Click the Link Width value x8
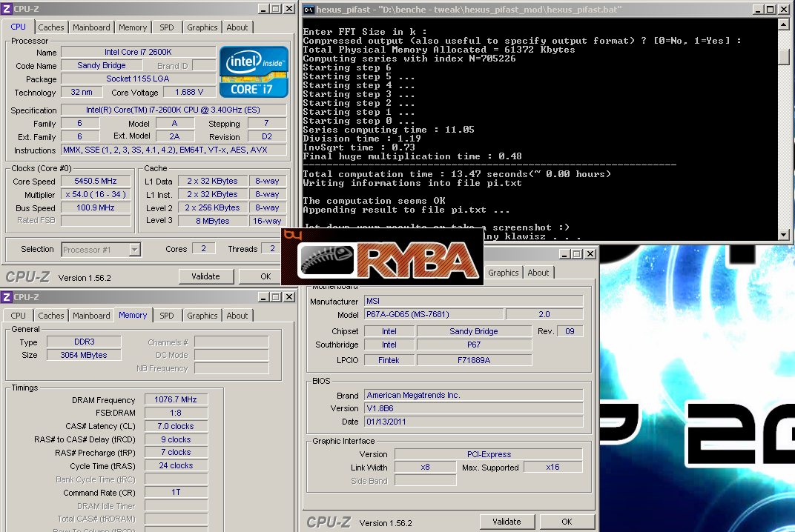 pyautogui.click(x=426, y=467)
